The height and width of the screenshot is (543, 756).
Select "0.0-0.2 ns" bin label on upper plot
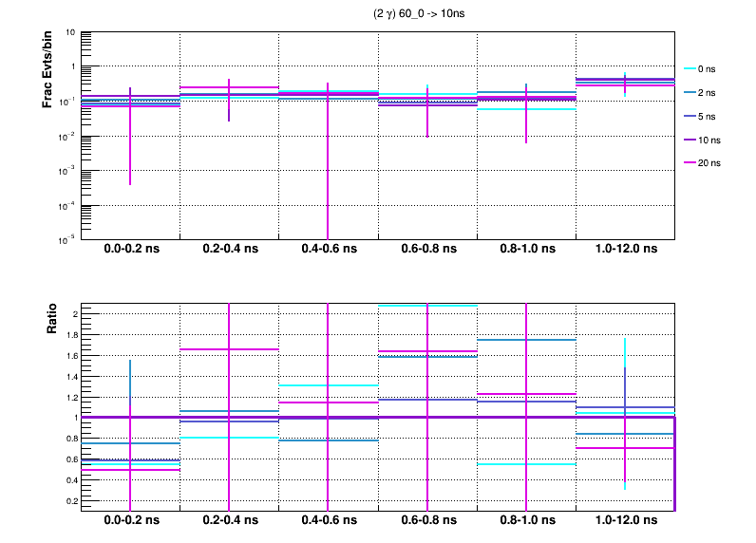(x=130, y=250)
